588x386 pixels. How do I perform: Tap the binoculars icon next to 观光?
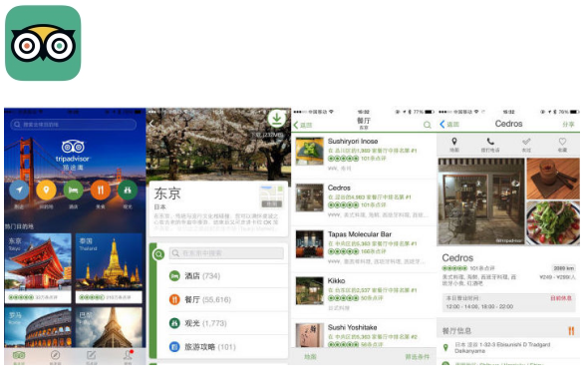(x=174, y=323)
